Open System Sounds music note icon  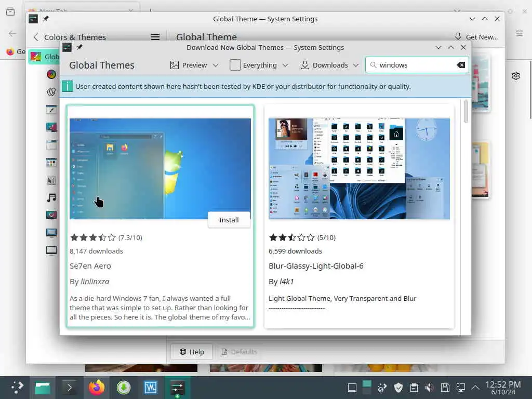51,198
